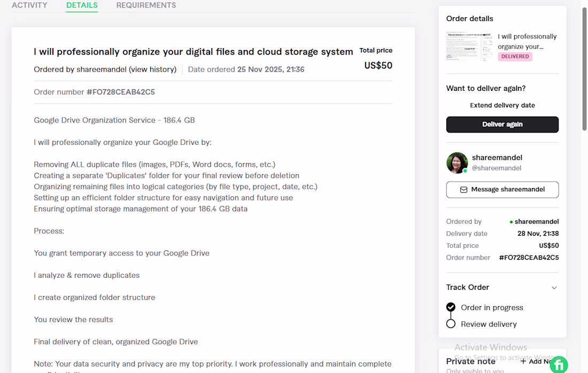This screenshot has height=373, width=588.
Task: Open the green Fiverr help bubble icon
Action: (559, 365)
